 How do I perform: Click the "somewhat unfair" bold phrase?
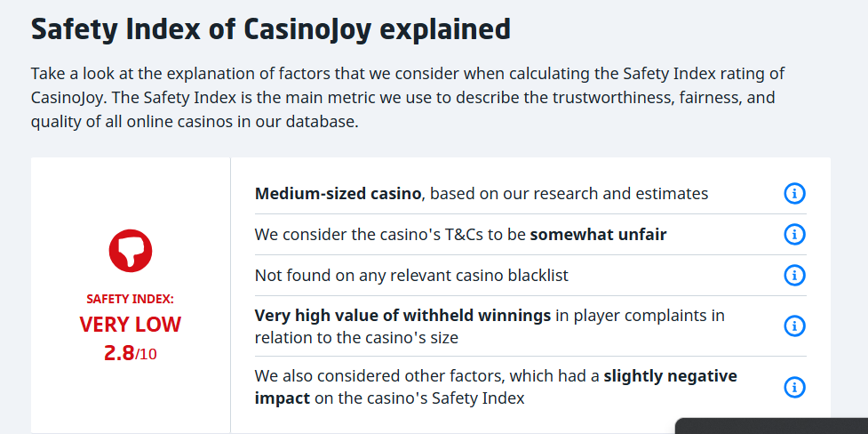point(598,235)
